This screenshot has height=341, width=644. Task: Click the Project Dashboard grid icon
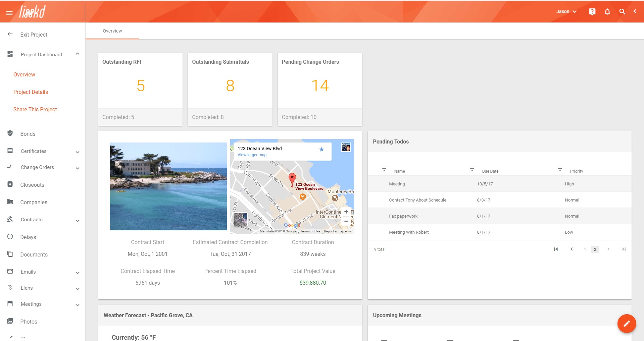click(10, 54)
